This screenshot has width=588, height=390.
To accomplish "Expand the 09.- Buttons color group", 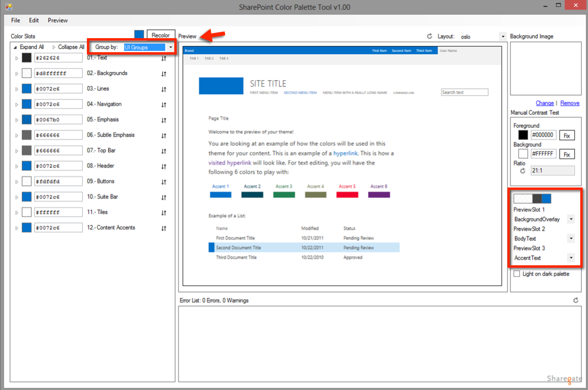I will (x=16, y=182).
